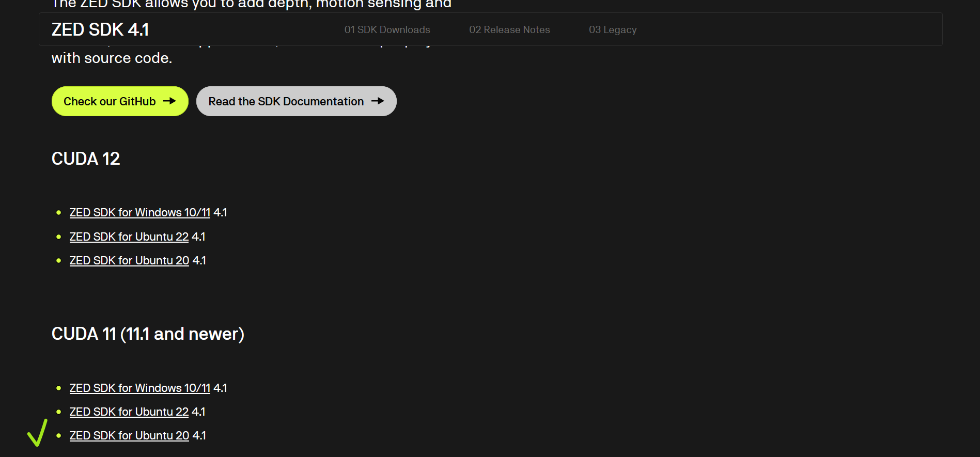The image size is (980, 457).
Task: Click green bullet before CUDA 12 Windows link
Action: click(x=59, y=213)
